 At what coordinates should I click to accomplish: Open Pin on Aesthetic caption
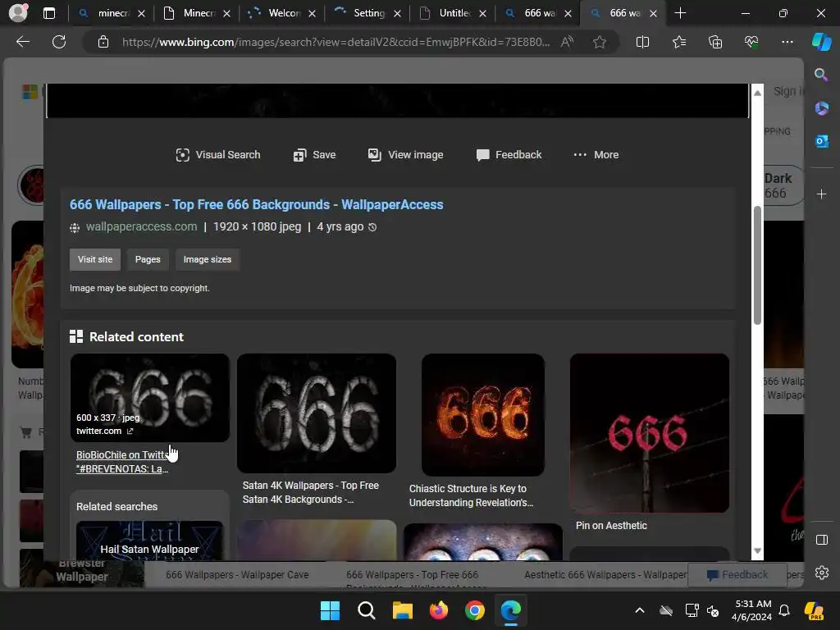coord(611,526)
